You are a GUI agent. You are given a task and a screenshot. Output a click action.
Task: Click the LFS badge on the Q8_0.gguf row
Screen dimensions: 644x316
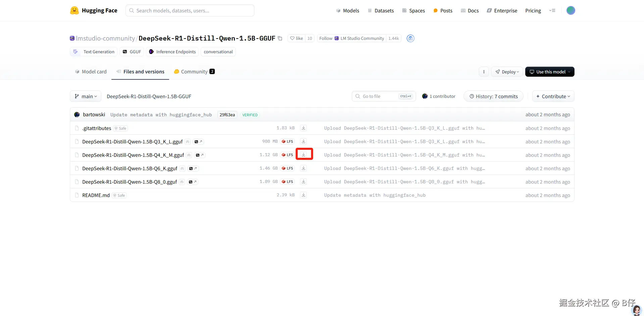(287, 182)
